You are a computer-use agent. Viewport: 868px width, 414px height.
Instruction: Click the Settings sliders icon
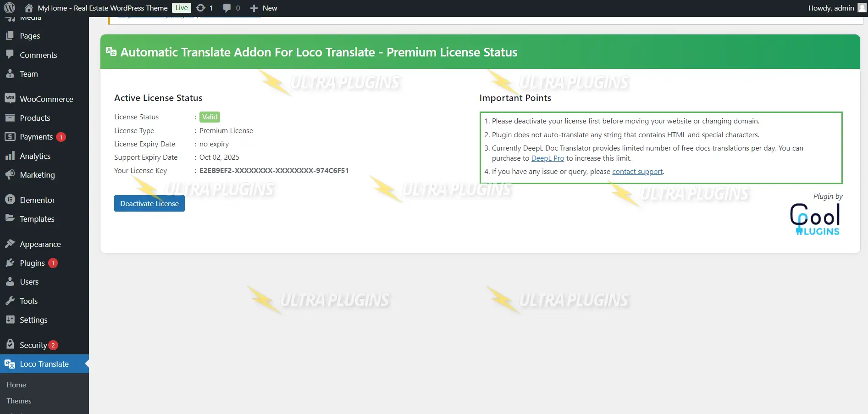tap(10, 319)
